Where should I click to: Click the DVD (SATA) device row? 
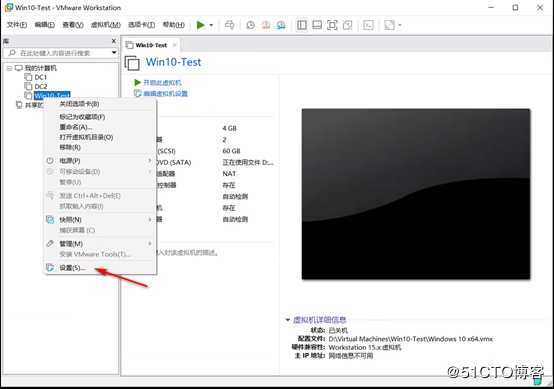[x=215, y=163]
